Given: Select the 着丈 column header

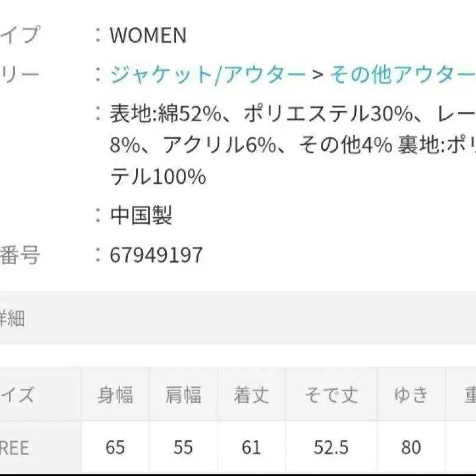Looking at the screenshot, I should point(252,395).
